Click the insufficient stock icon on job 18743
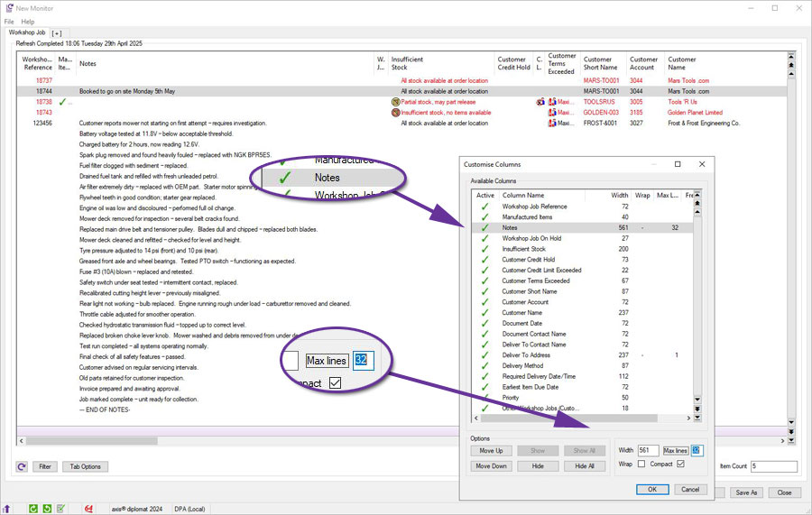 coord(395,113)
